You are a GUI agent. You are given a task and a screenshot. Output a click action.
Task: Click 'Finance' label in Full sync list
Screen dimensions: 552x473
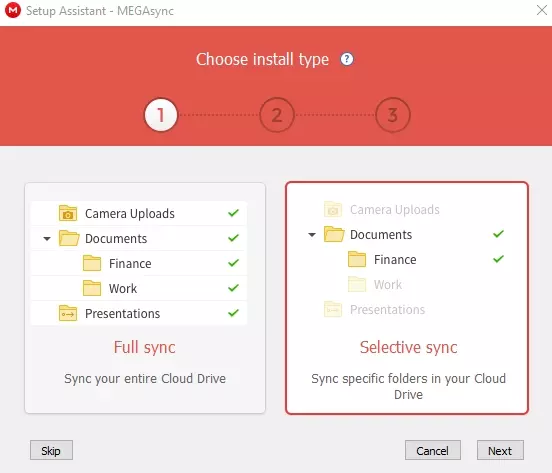click(x=130, y=264)
